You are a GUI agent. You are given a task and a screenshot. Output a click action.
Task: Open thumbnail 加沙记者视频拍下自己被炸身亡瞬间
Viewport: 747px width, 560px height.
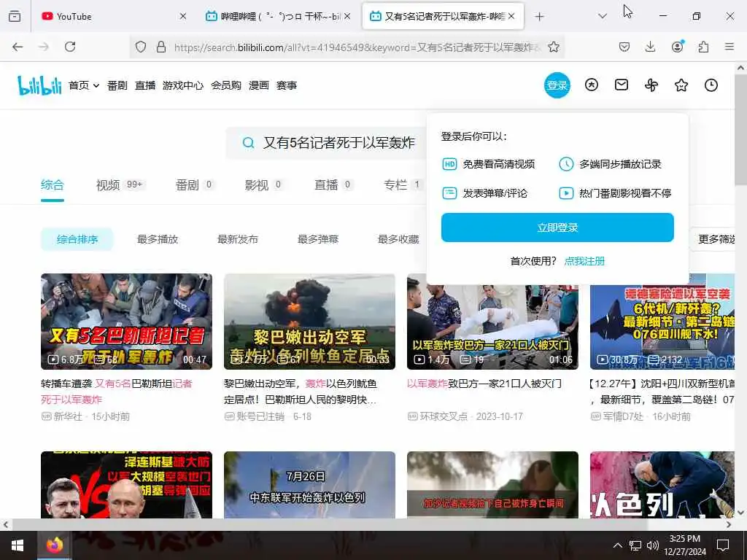[492, 485]
